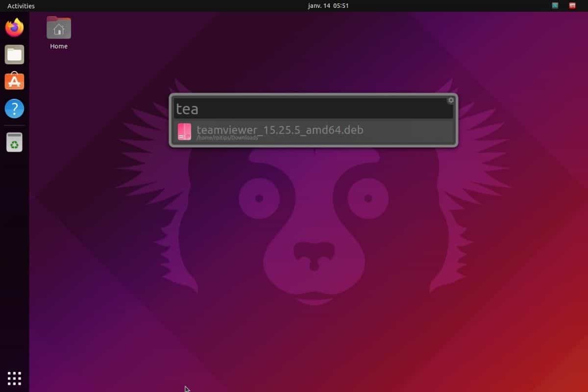Click the result title text to install TeamViewer

click(279, 130)
